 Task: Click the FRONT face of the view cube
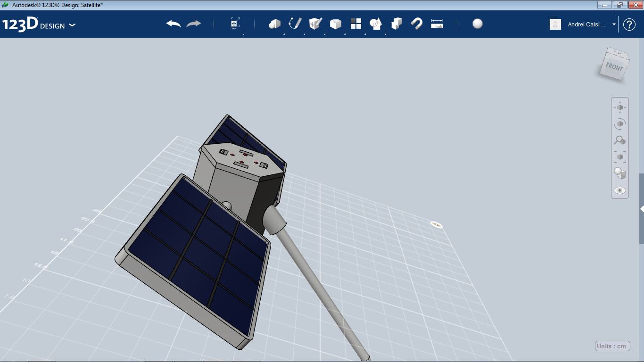(614, 67)
